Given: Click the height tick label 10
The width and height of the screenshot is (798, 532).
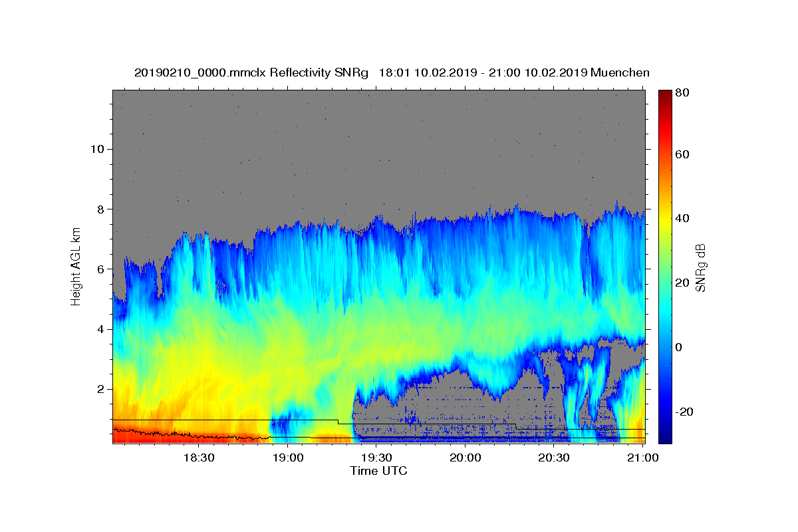Looking at the screenshot, I should click(97, 149).
